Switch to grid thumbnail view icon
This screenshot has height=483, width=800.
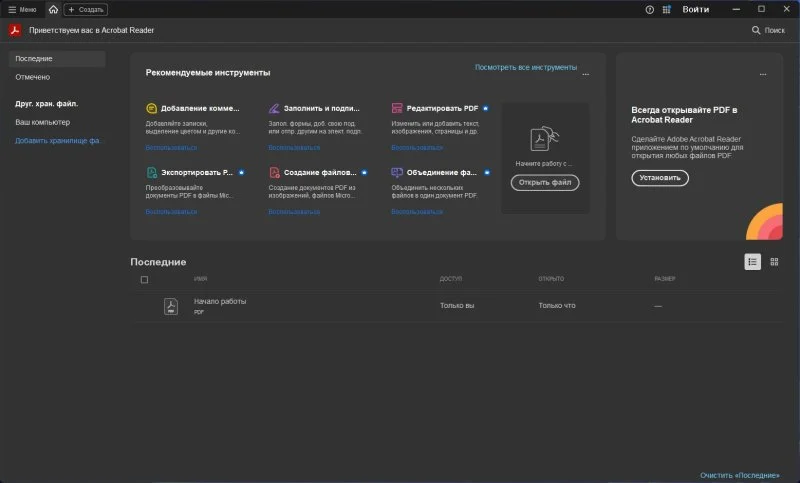point(774,262)
